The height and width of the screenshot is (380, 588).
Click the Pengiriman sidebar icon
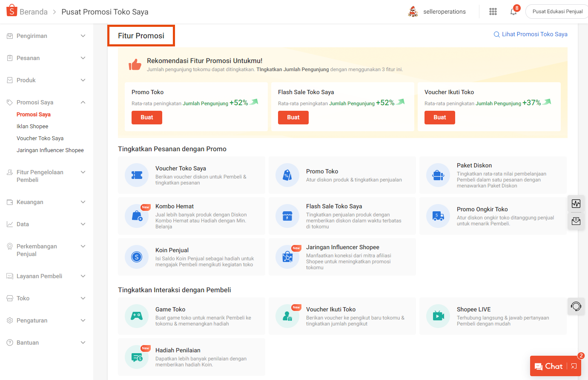coord(10,36)
